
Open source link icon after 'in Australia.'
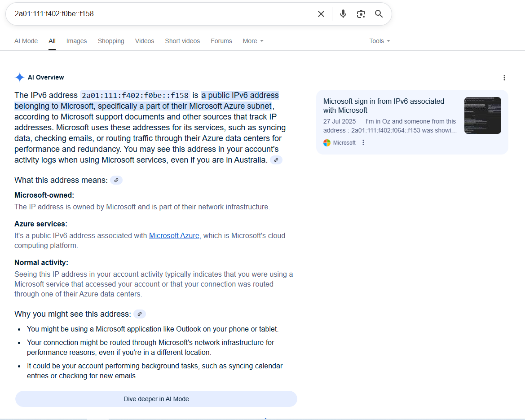pyautogui.click(x=276, y=160)
